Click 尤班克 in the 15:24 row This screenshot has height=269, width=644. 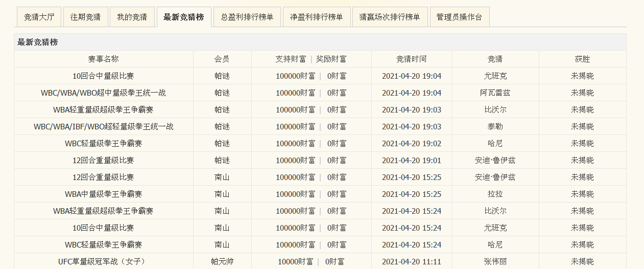[495, 228]
